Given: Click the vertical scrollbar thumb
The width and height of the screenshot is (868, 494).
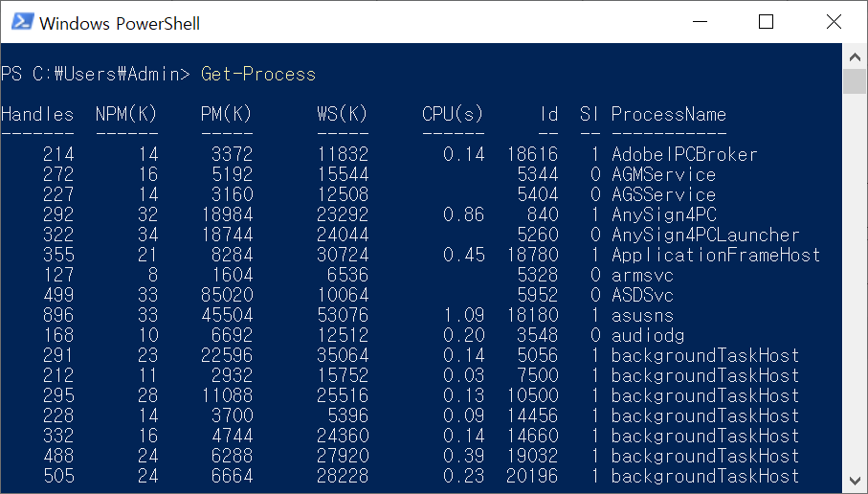Looking at the screenshot, I should pos(855,81).
